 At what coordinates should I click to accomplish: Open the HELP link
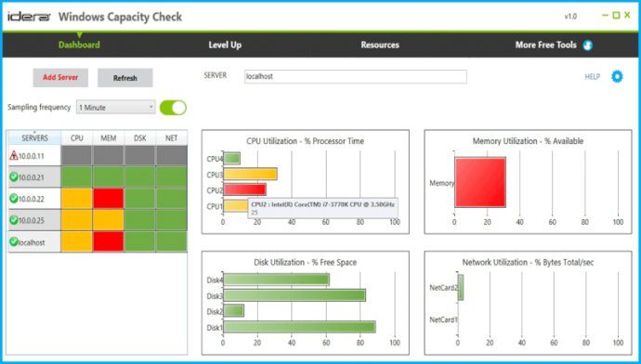[592, 77]
